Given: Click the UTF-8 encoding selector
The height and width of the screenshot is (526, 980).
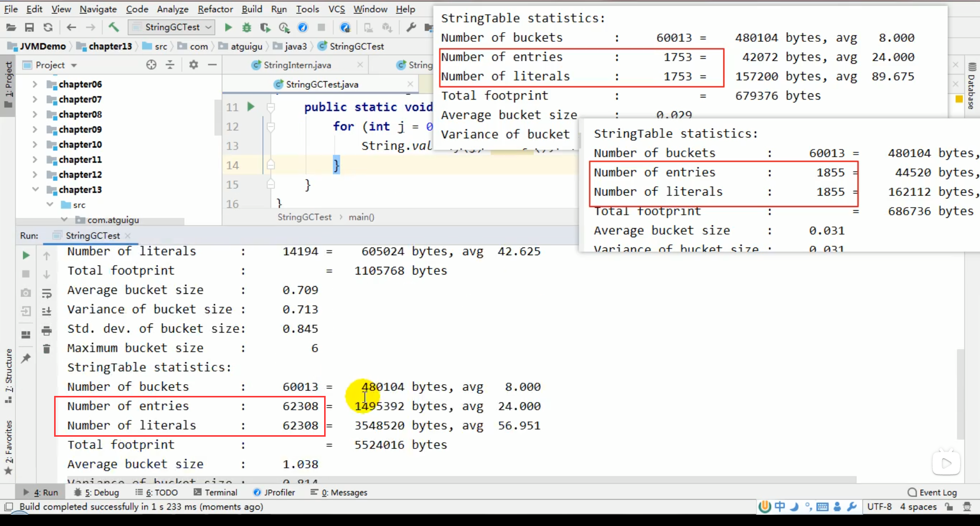Looking at the screenshot, I should (879, 507).
